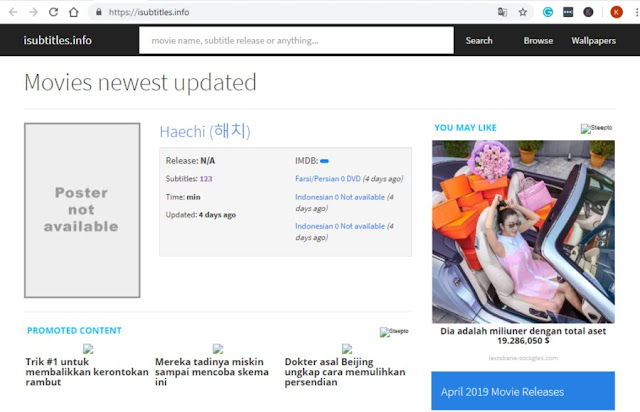640x412 pixels.
Task: Click the YOU MAY LIKE heading
Action: [465, 128]
